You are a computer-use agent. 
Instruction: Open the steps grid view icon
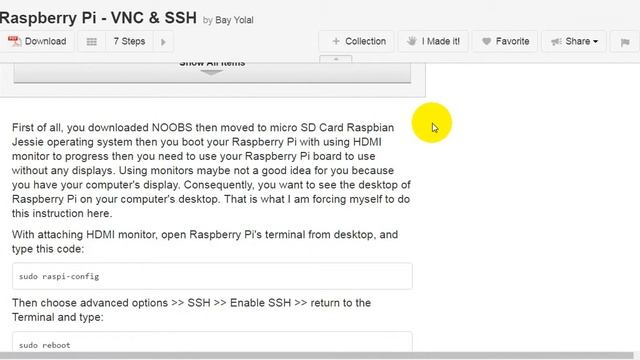[x=91, y=41]
